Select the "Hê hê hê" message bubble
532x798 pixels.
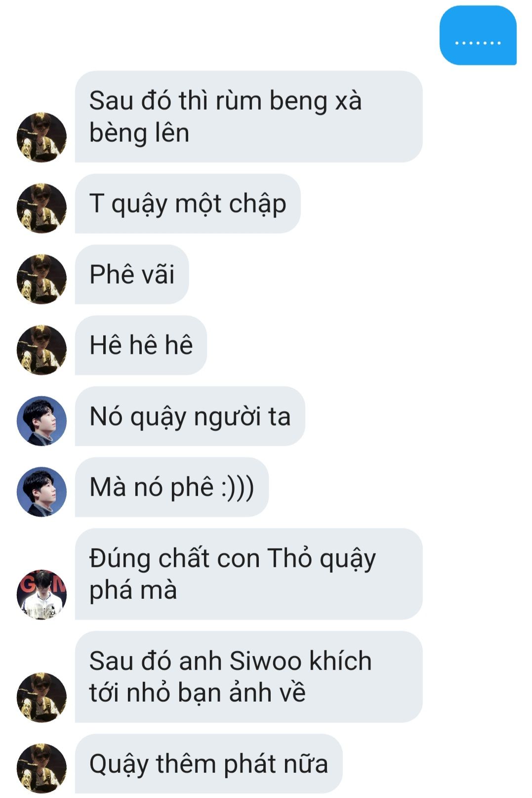(x=141, y=345)
